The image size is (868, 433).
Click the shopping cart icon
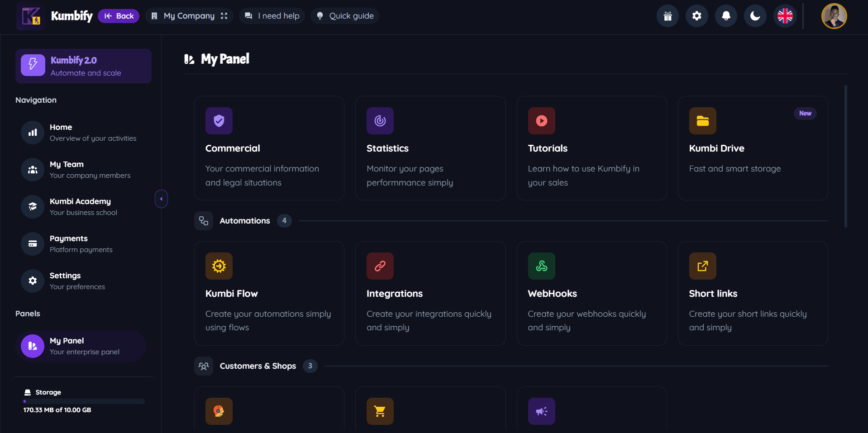coord(380,411)
